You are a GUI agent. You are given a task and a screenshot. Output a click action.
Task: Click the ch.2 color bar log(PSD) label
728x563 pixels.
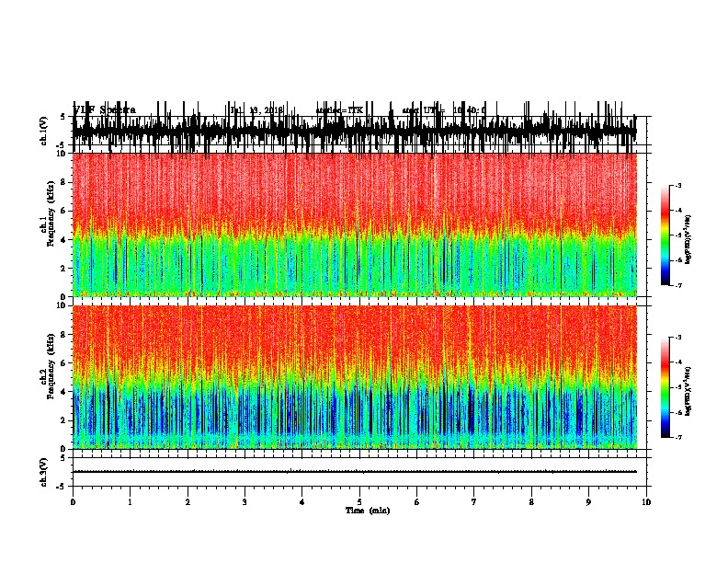(688, 391)
